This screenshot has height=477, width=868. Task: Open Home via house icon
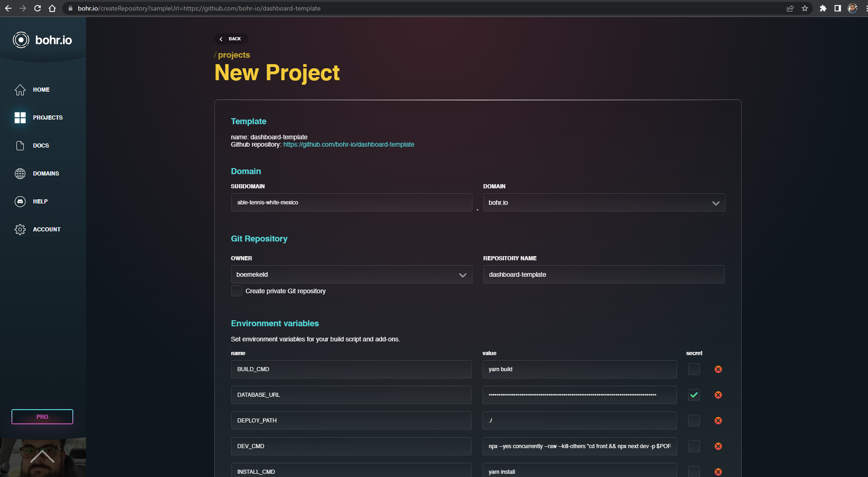[20, 90]
